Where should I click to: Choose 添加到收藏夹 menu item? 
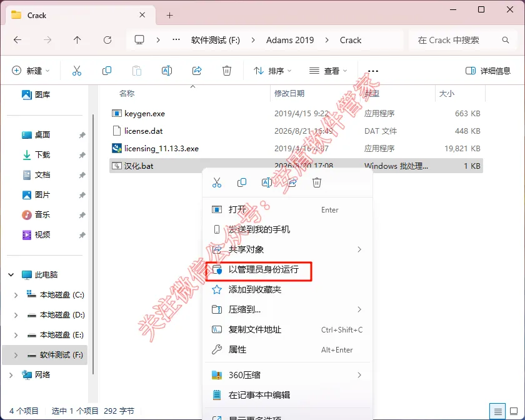pyautogui.click(x=287, y=289)
